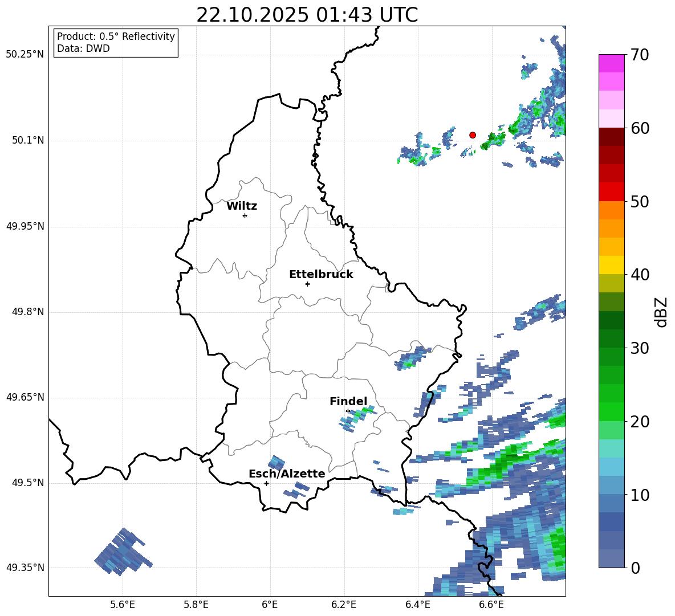Click the Ettelbruck station cross marker

(x=307, y=284)
